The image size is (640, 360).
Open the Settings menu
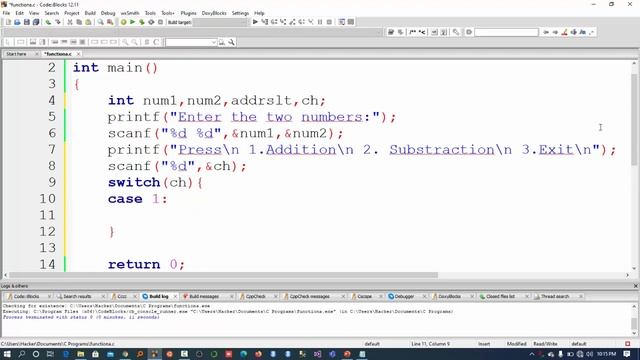(x=240, y=13)
